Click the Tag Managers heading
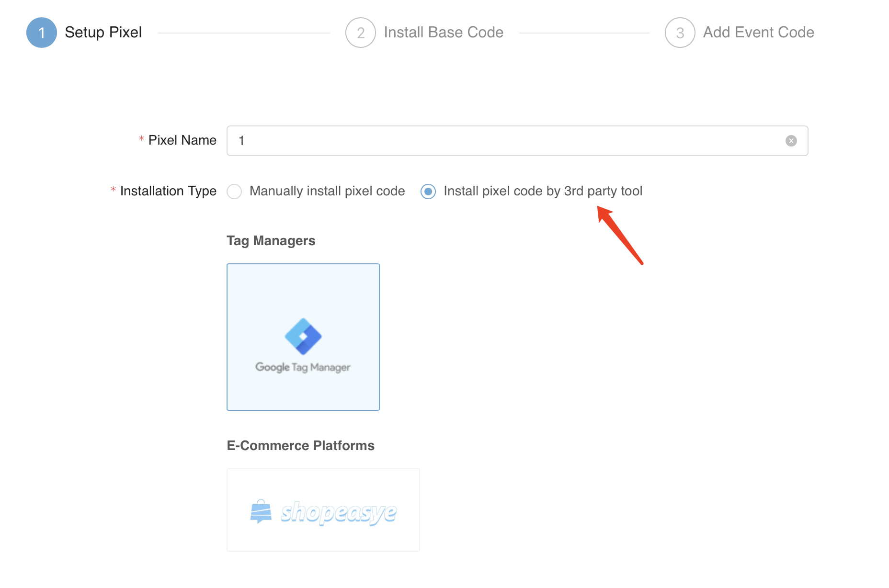Image resolution: width=889 pixels, height=588 pixels. click(x=271, y=241)
